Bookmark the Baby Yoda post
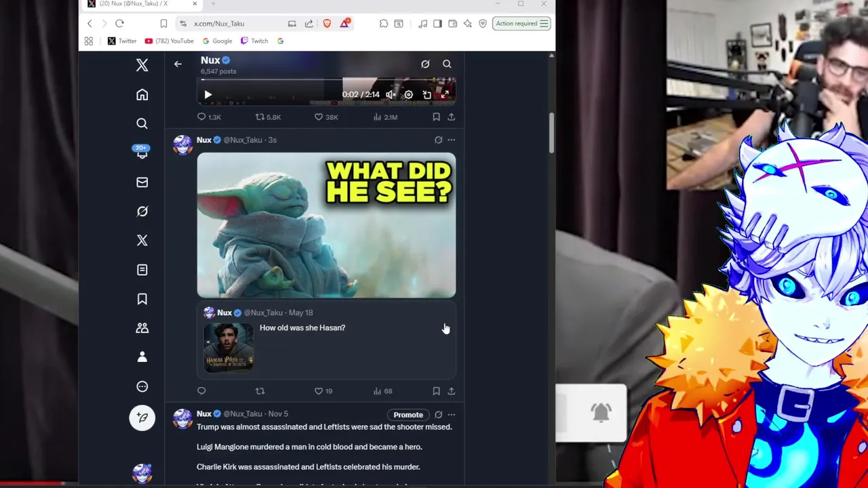Screen dimensions: 868x488 coord(436,391)
